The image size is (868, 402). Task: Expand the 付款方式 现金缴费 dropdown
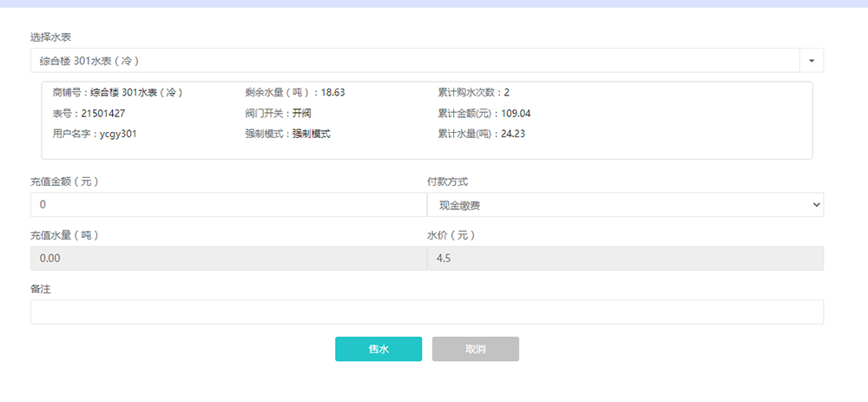point(625,205)
